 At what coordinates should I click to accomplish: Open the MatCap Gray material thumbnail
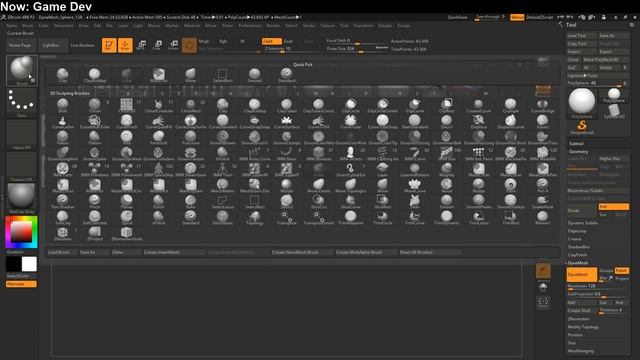tap(21, 198)
